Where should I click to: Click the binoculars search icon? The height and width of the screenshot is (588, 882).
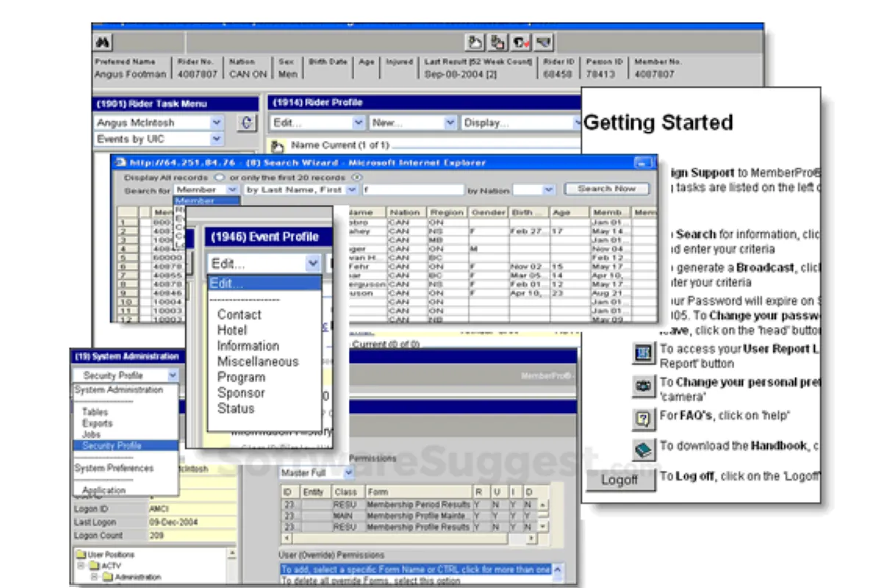click(104, 43)
